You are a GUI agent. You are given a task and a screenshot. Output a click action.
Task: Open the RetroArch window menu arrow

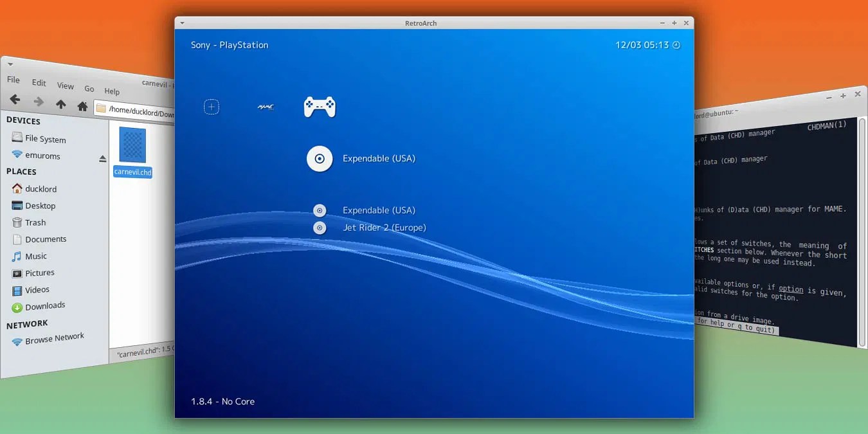[182, 23]
